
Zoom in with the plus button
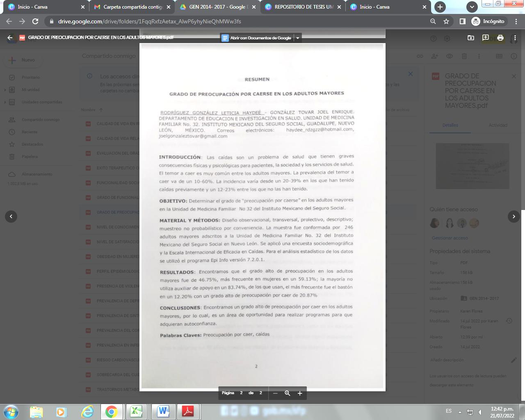tap(300, 393)
